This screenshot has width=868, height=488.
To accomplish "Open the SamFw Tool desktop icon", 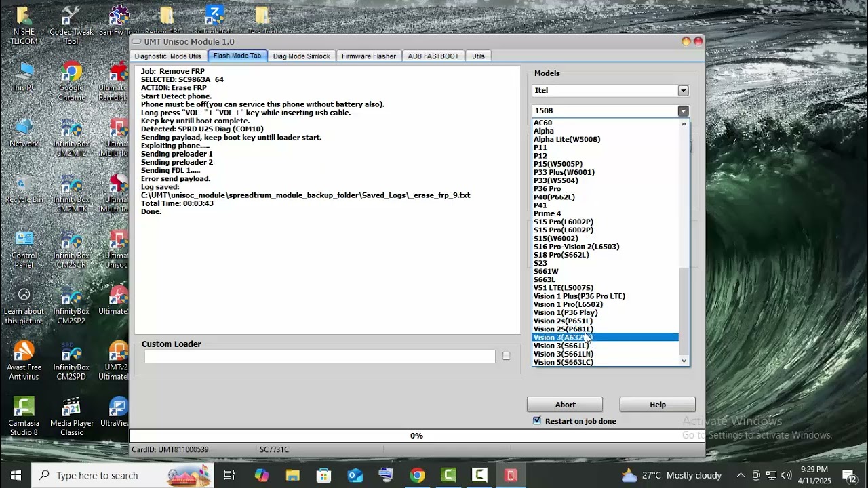I will (x=119, y=22).
